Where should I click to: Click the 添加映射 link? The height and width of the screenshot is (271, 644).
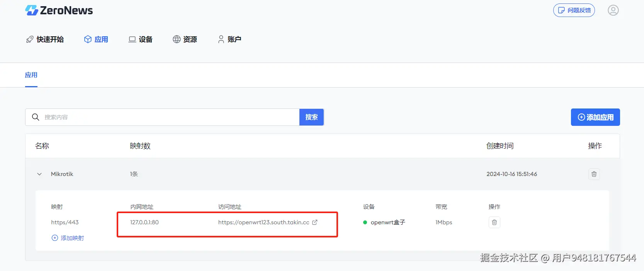(x=68, y=238)
